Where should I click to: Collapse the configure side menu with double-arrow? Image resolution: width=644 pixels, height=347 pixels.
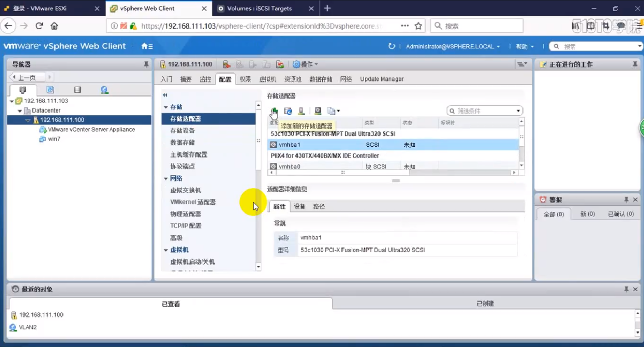point(165,95)
